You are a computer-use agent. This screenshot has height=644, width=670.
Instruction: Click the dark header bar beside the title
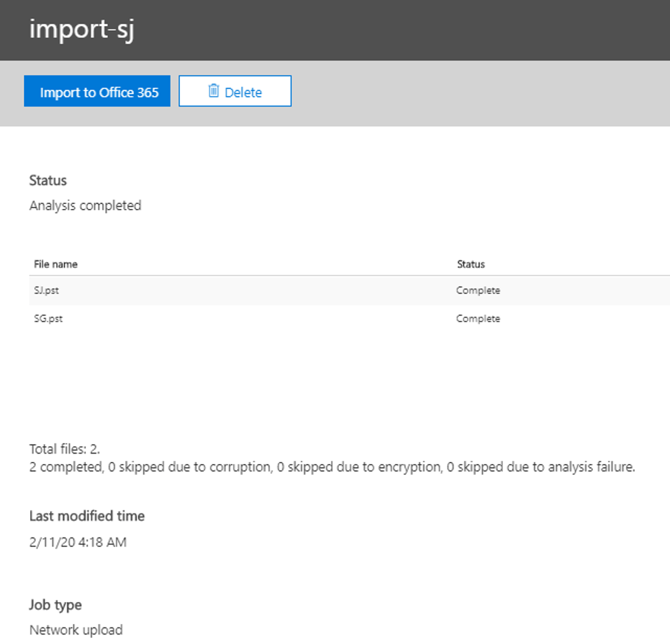click(x=412, y=30)
